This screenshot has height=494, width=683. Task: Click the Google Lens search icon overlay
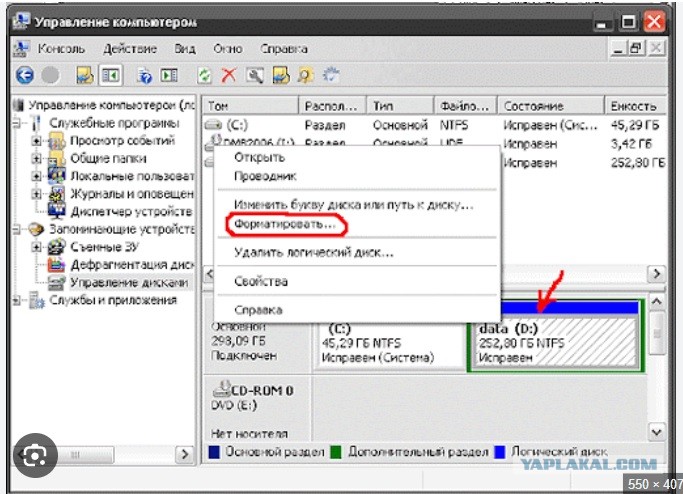click(x=35, y=455)
